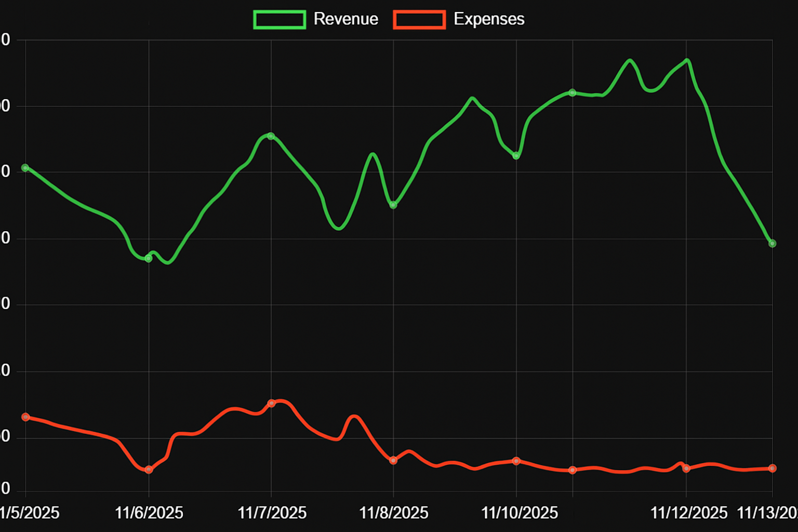Click the Revenue peak point on 11/7/2025
The height and width of the screenshot is (532, 798).
click(x=270, y=135)
